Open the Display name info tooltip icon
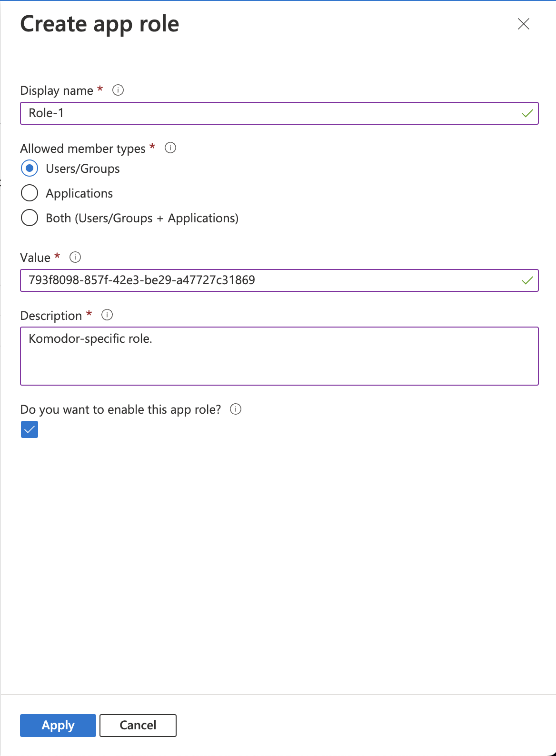This screenshot has height=756, width=556. [118, 90]
